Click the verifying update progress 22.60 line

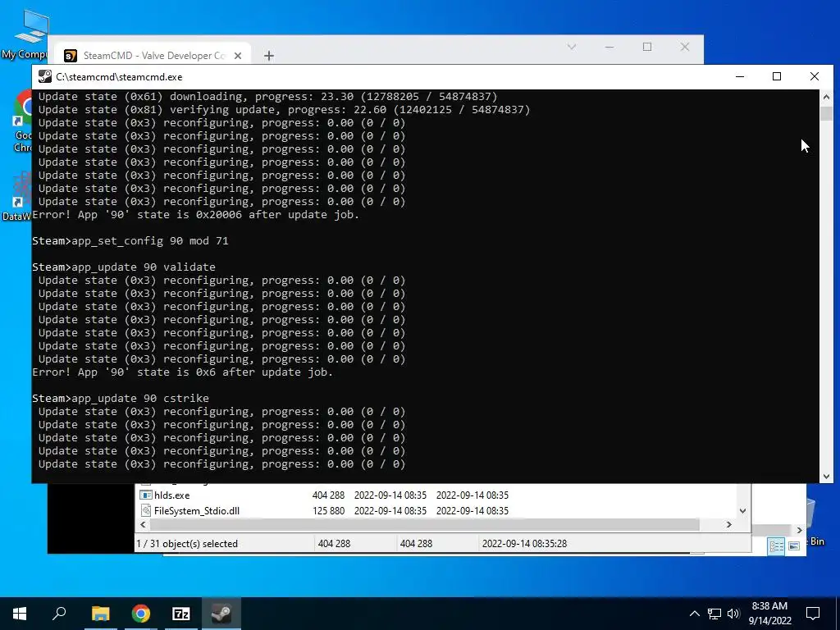(x=284, y=109)
